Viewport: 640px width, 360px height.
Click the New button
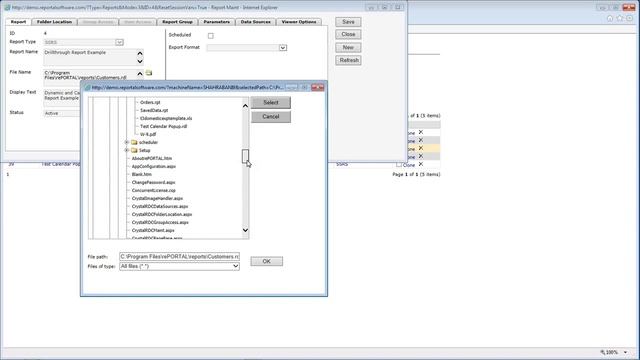348,47
